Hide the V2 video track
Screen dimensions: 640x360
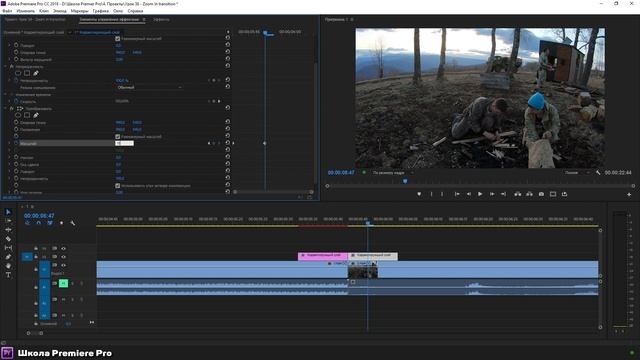[63, 257]
